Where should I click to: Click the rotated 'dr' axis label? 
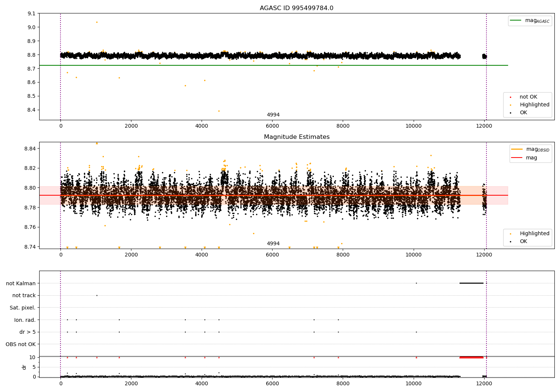(24, 367)
